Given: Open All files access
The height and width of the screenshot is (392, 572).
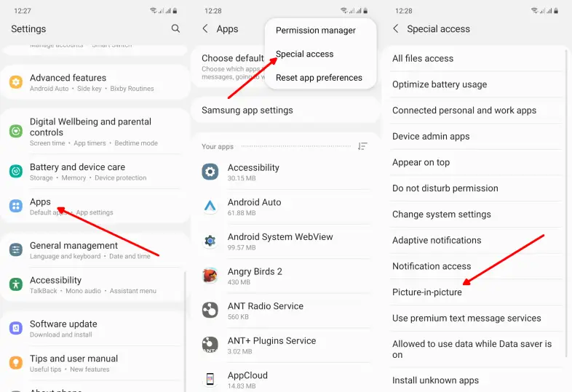Looking at the screenshot, I should pos(476,58).
